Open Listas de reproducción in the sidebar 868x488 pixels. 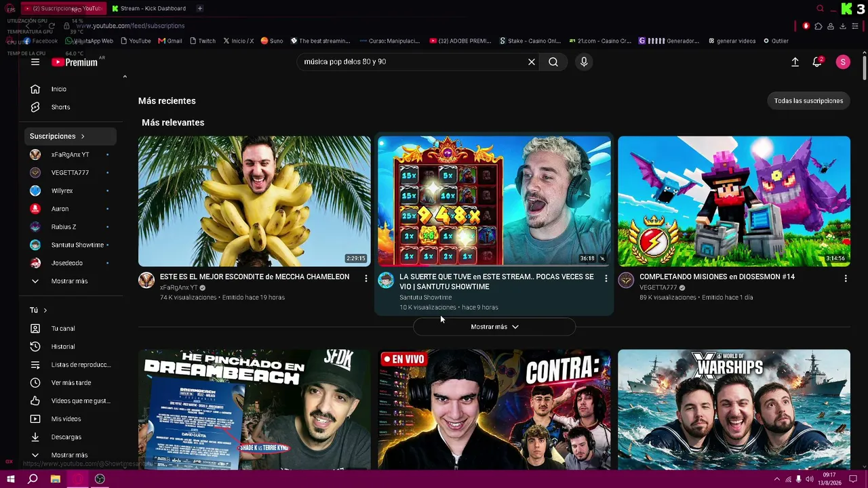click(71, 365)
